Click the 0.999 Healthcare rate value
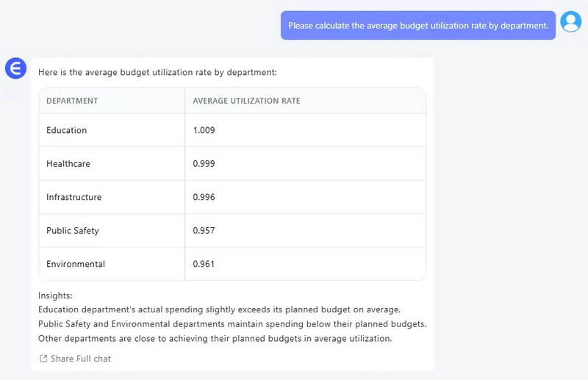This screenshot has width=588, height=380. point(204,164)
